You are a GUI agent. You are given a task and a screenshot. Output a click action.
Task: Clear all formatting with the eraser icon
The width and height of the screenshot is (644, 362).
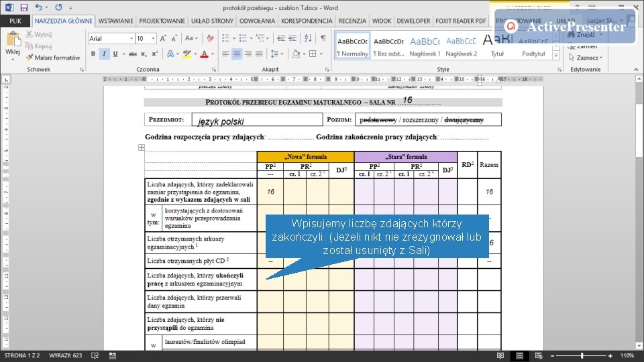tap(210, 39)
